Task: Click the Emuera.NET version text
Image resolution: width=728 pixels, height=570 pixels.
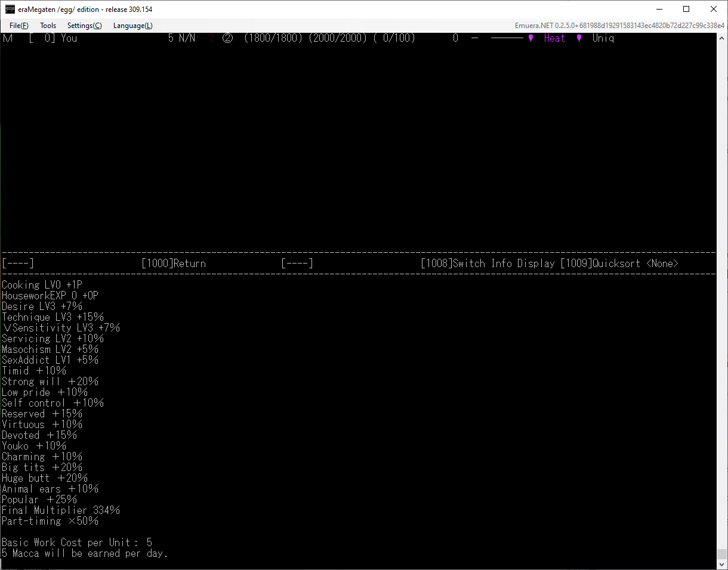Action: tap(619, 26)
